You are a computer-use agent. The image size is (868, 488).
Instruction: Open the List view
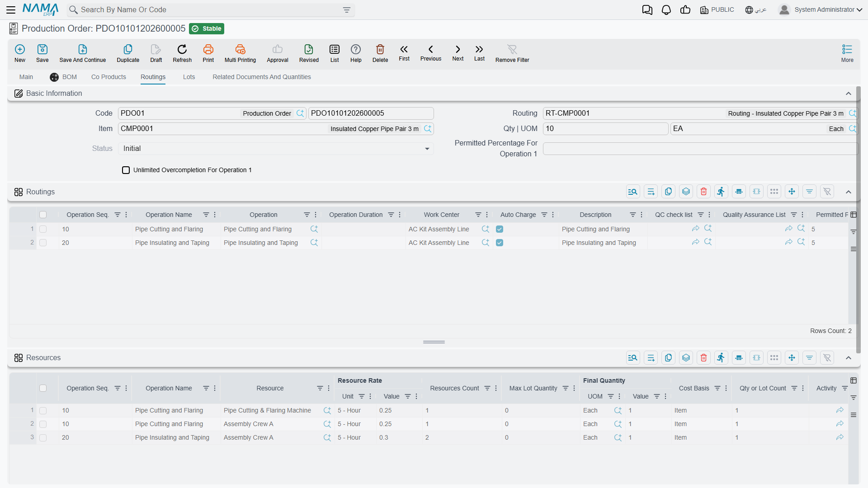(335, 53)
